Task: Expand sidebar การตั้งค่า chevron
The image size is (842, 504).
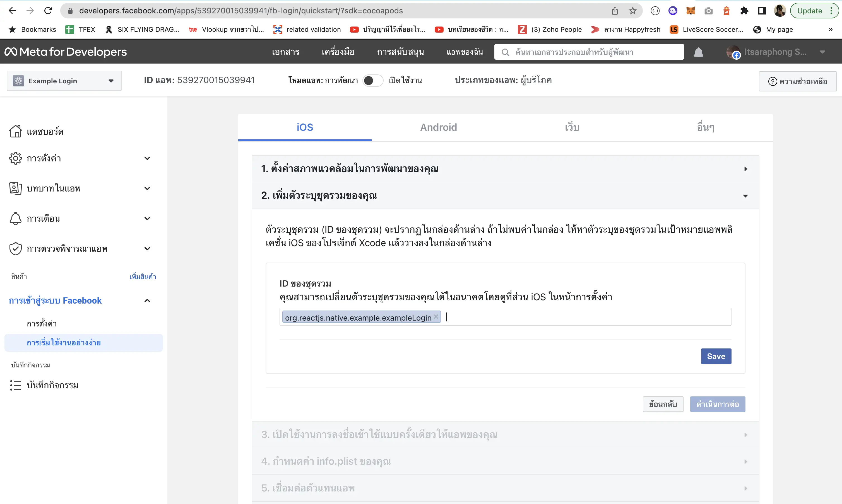Action: (147, 158)
